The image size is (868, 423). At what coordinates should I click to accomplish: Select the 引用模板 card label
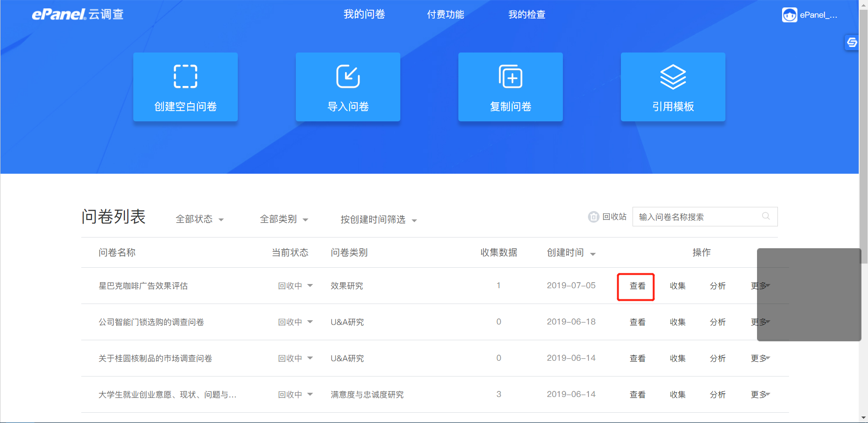[x=673, y=106]
